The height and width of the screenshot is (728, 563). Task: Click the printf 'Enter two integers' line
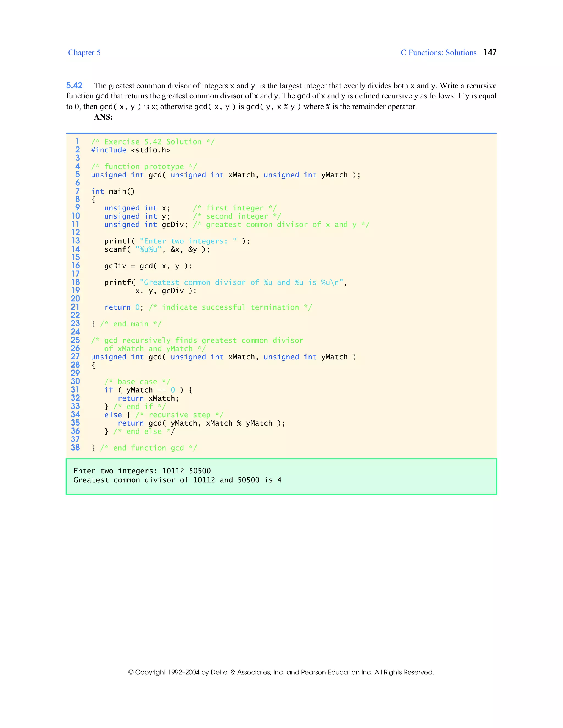(x=177, y=241)
